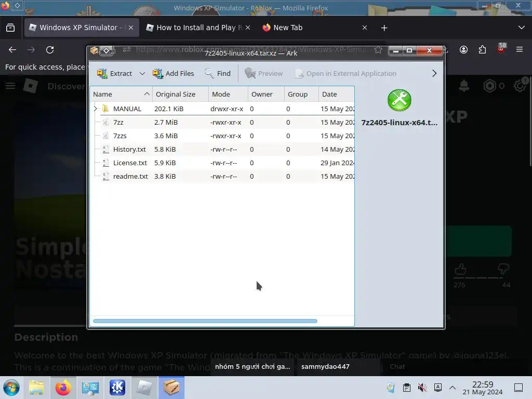
Task: Click the Roblox logo in header
Action: click(x=31, y=86)
